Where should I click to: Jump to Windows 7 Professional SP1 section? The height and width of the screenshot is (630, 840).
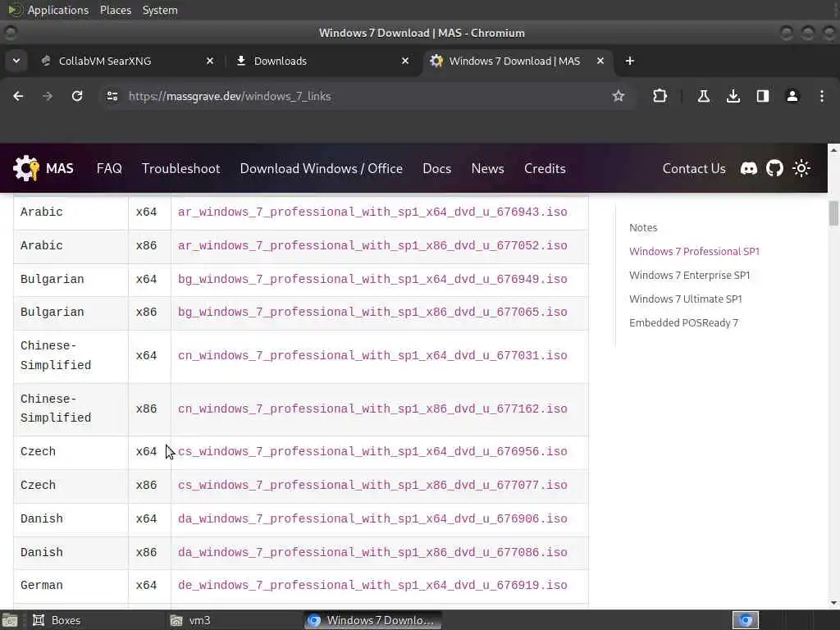694,251
